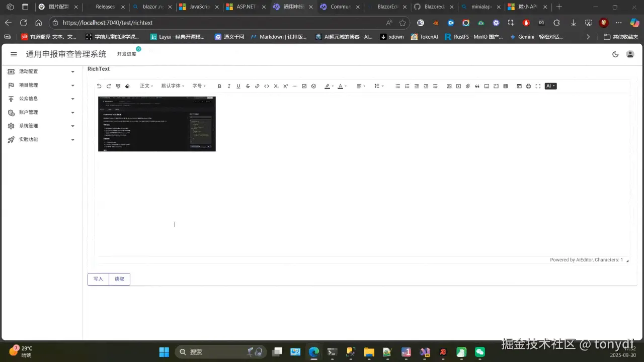Switch to the minialap browser tab
The width and height of the screenshot is (644, 362).
click(480, 7)
